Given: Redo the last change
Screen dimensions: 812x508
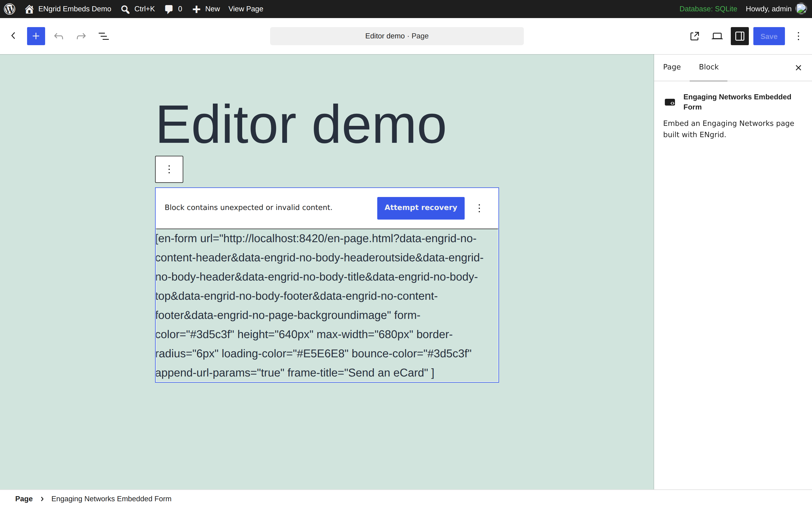Looking at the screenshot, I should click(x=81, y=36).
